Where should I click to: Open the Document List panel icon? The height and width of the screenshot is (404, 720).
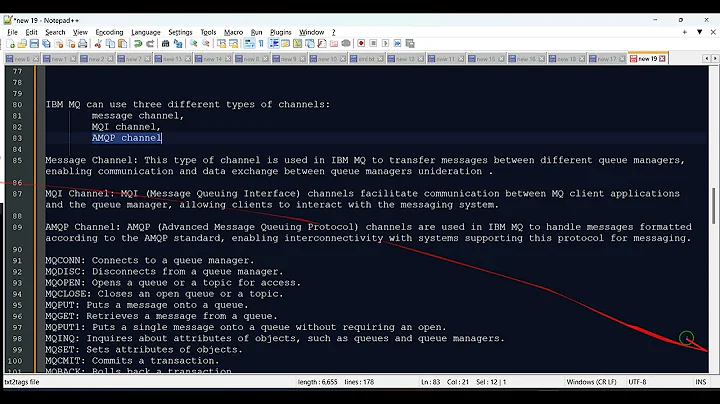[x=310, y=44]
